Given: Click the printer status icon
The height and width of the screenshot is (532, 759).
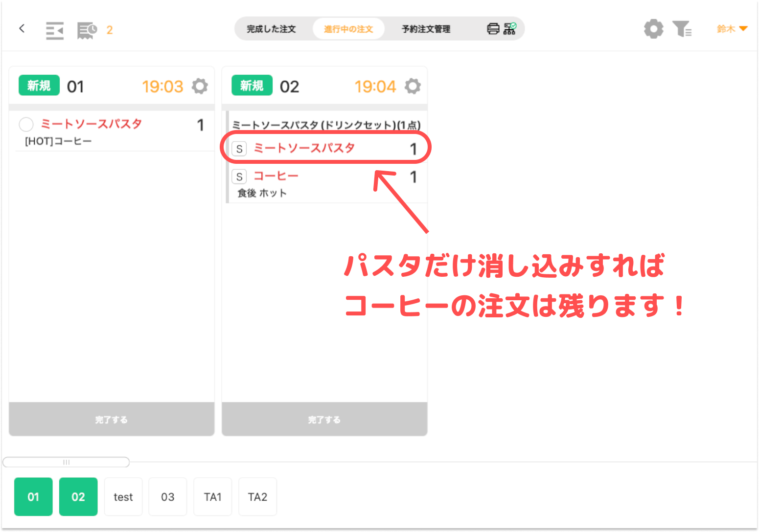Looking at the screenshot, I should tap(493, 29).
